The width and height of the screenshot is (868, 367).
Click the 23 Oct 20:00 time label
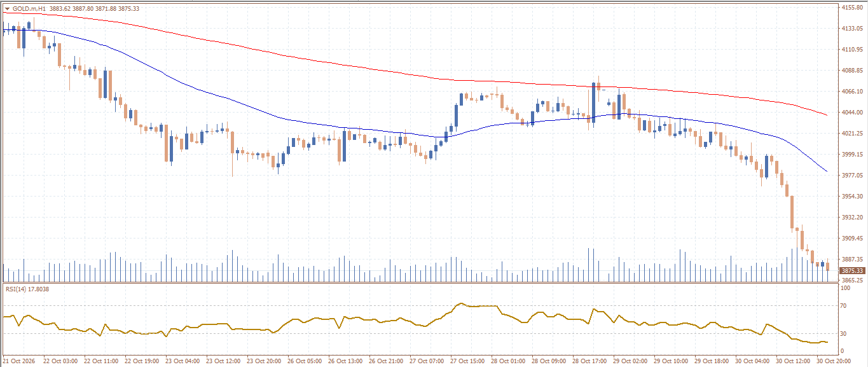pyautogui.click(x=264, y=361)
